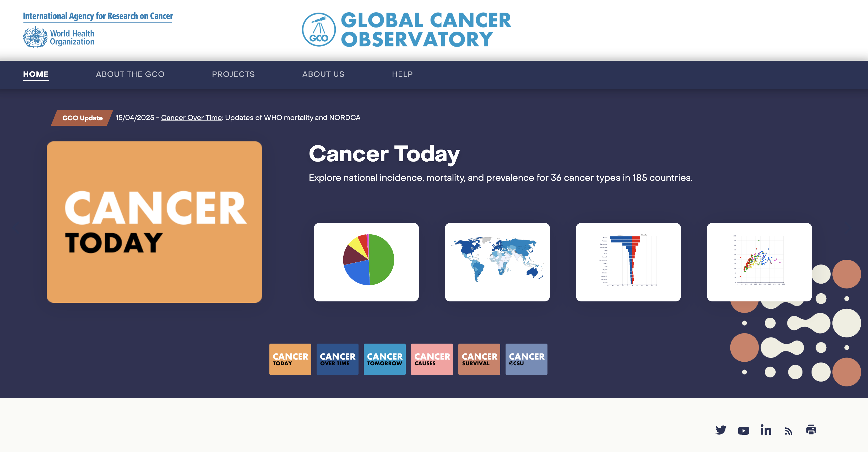This screenshot has height=452, width=868.
Task: Open the ABOUT THE GCO menu
Action: pos(130,74)
